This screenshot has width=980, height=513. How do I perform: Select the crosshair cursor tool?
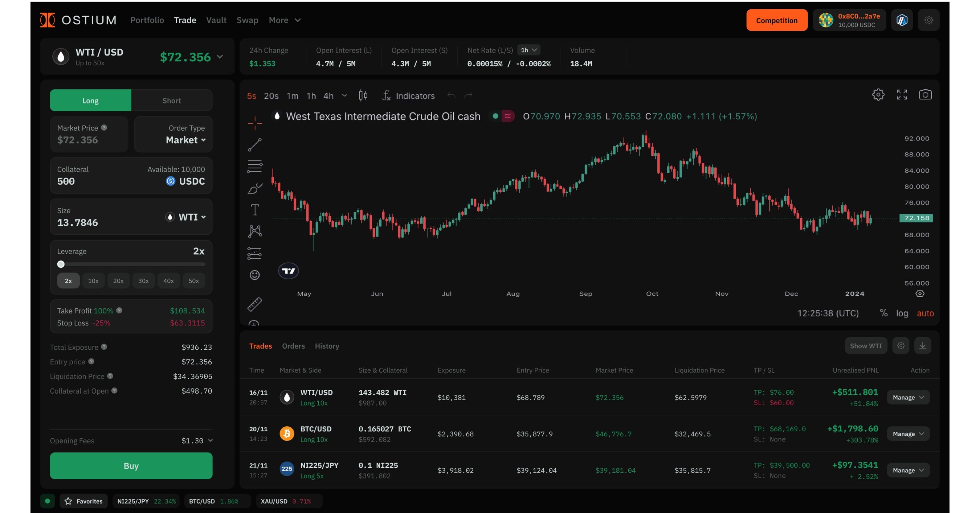pyautogui.click(x=254, y=123)
